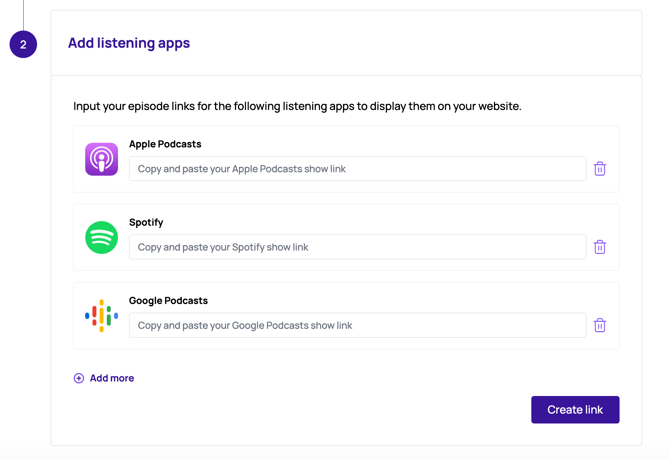This screenshot has height=459, width=670.
Task: Click the instruction text about episode links
Action: pyautogui.click(x=297, y=106)
